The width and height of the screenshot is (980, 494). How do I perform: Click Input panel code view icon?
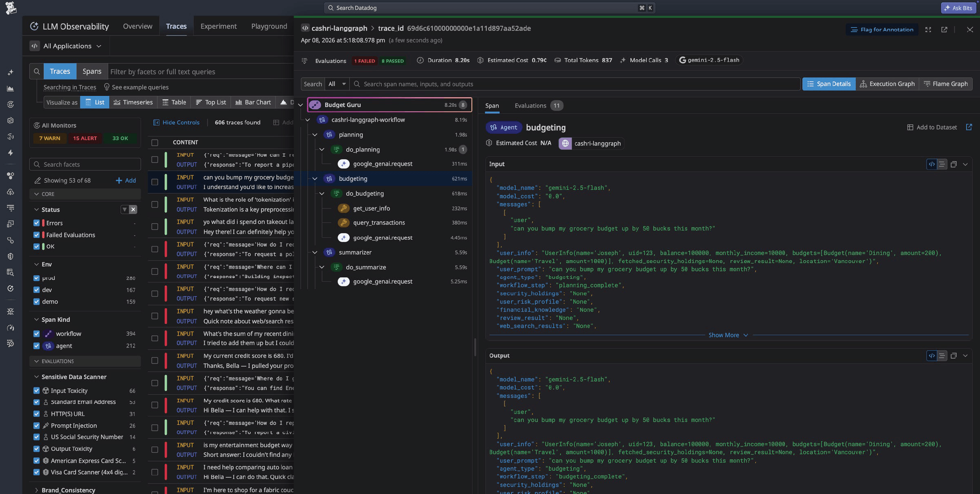pyautogui.click(x=931, y=164)
